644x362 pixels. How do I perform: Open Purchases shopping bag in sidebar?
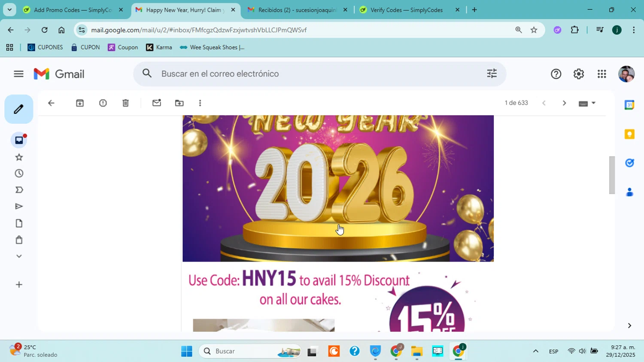(x=19, y=240)
